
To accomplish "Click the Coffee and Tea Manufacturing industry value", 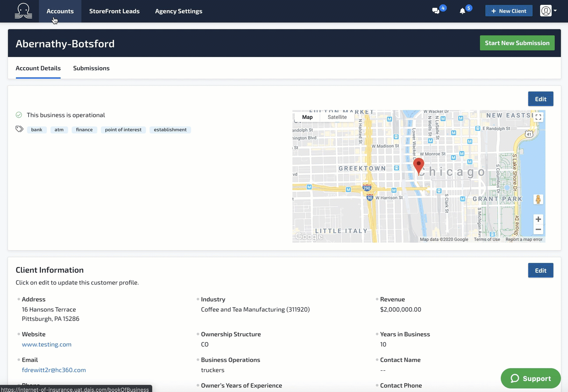I will pos(255,309).
